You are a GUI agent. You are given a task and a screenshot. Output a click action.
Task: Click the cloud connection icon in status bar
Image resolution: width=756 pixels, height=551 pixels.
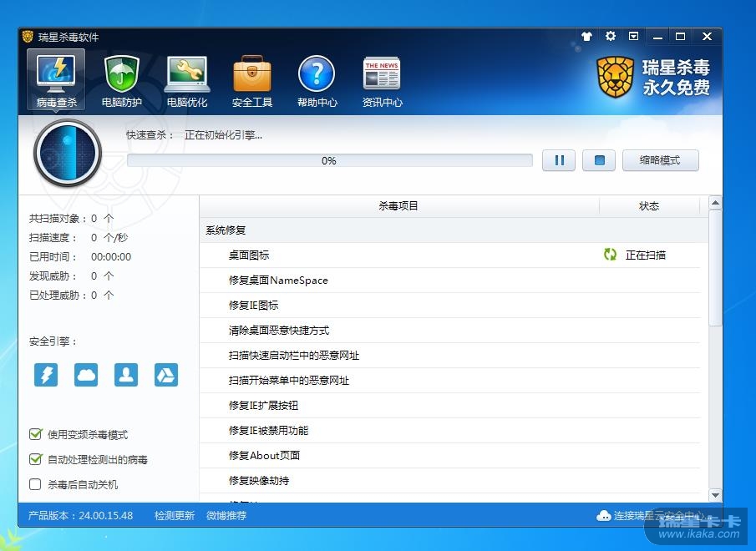click(604, 516)
